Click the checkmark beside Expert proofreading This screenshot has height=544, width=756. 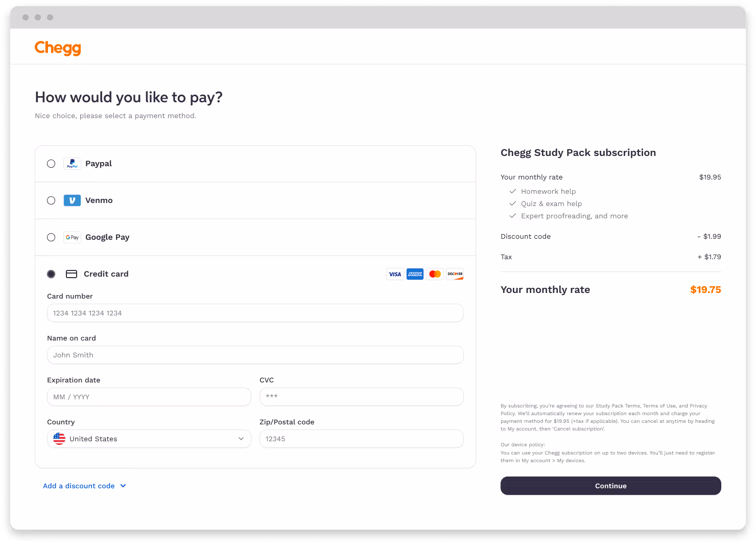pyautogui.click(x=513, y=216)
